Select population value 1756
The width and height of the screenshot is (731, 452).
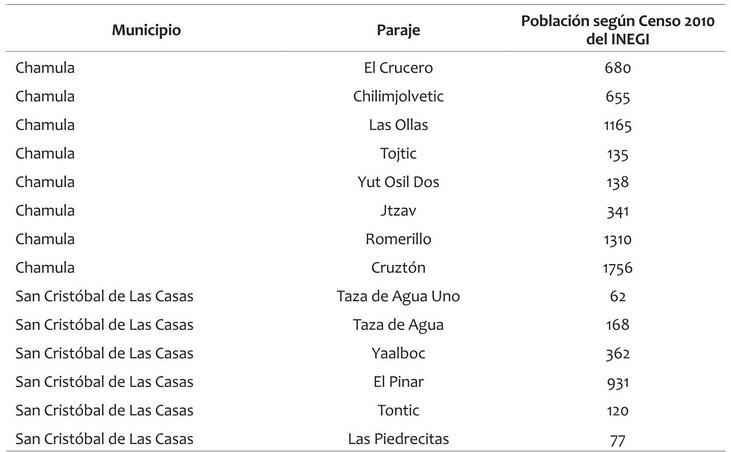tap(618, 268)
